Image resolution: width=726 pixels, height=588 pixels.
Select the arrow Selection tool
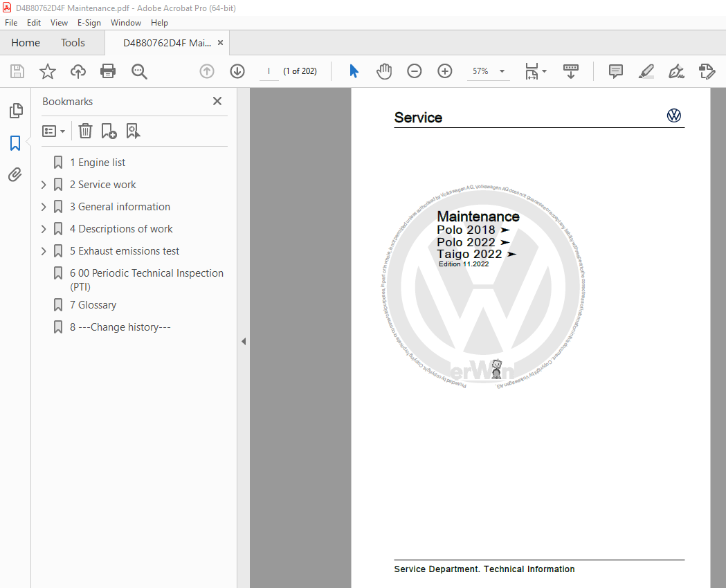tap(354, 71)
